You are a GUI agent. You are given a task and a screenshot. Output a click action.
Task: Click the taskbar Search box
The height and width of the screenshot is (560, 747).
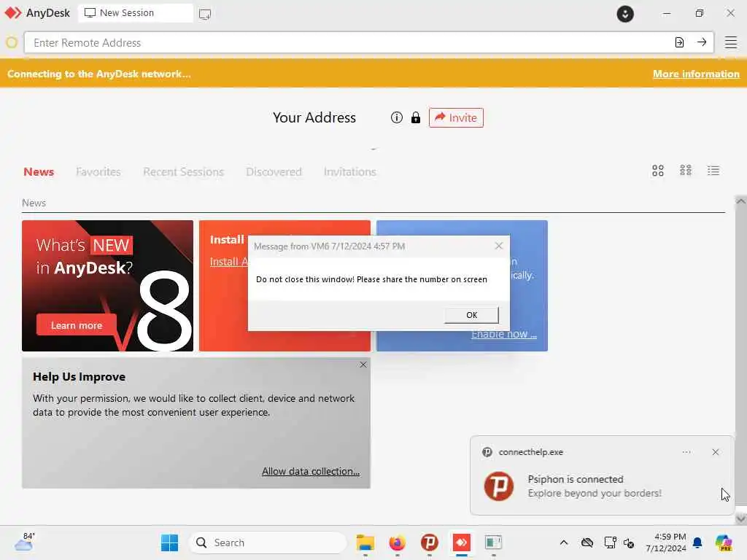268,542
